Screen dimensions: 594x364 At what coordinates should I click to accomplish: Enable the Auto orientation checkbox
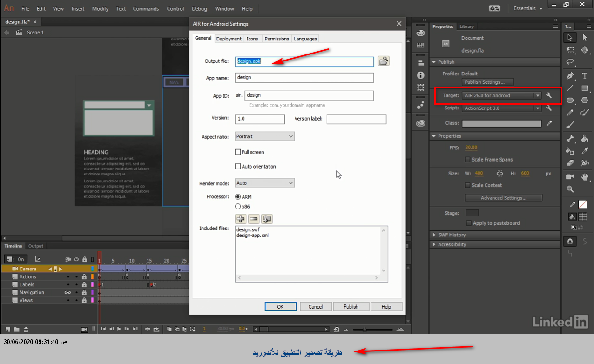tap(238, 167)
